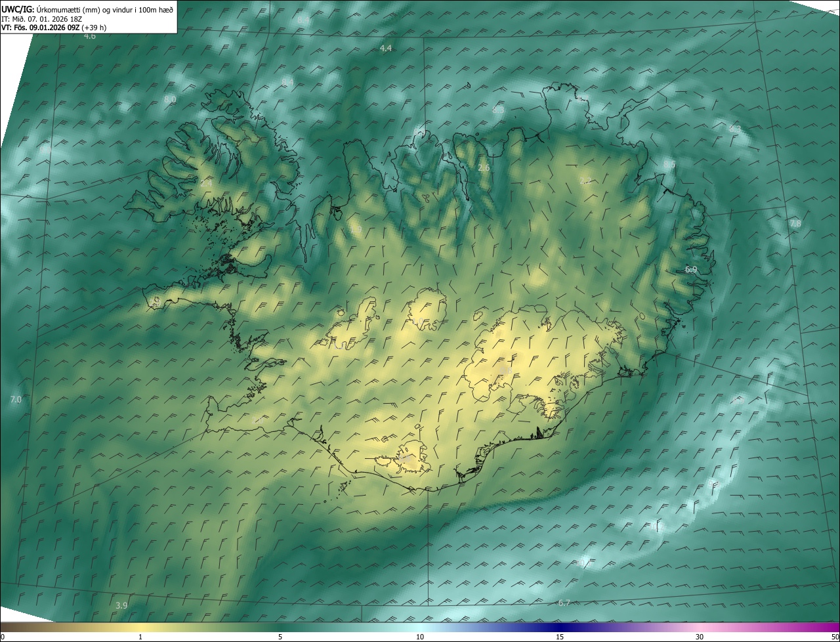Click the colorbar tick label "50"
Viewport: 840px width, 642px height.
835,637
